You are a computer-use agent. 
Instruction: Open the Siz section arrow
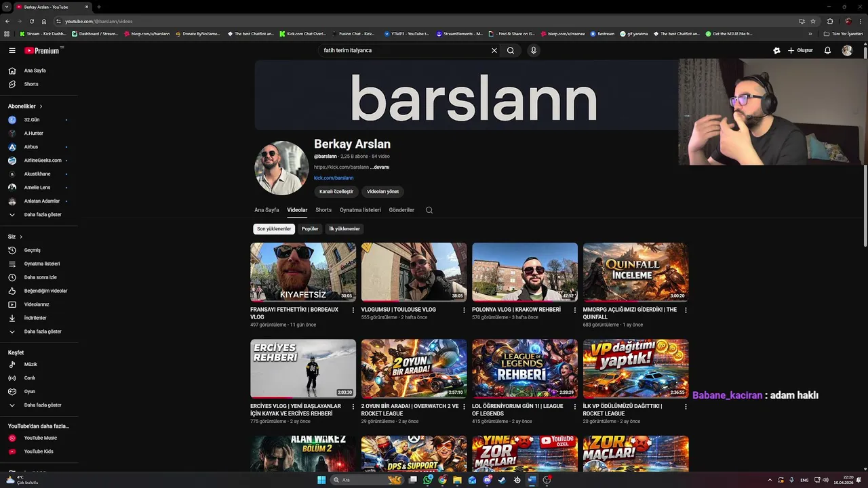click(21, 237)
